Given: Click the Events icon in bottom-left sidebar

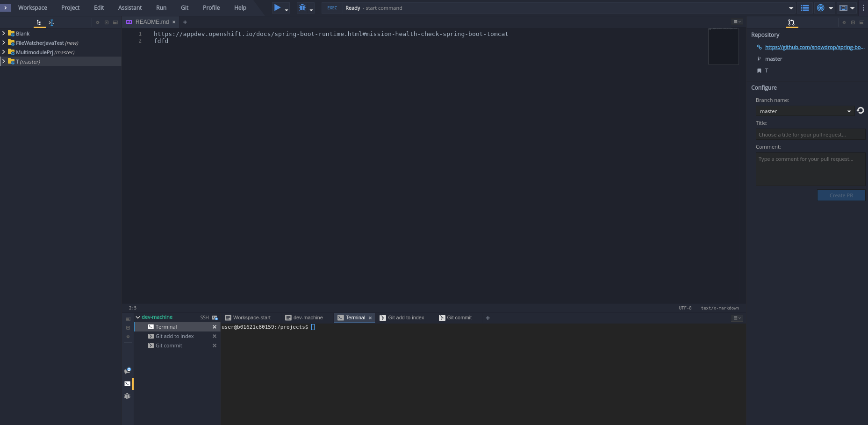Looking at the screenshot, I should pos(127,370).
